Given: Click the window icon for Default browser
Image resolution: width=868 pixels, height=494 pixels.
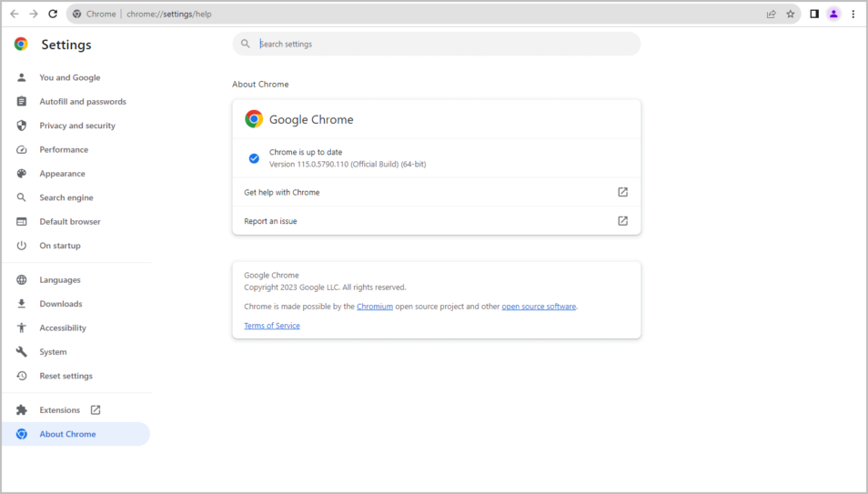Looking at the screenshot, I should click(22, 221).
